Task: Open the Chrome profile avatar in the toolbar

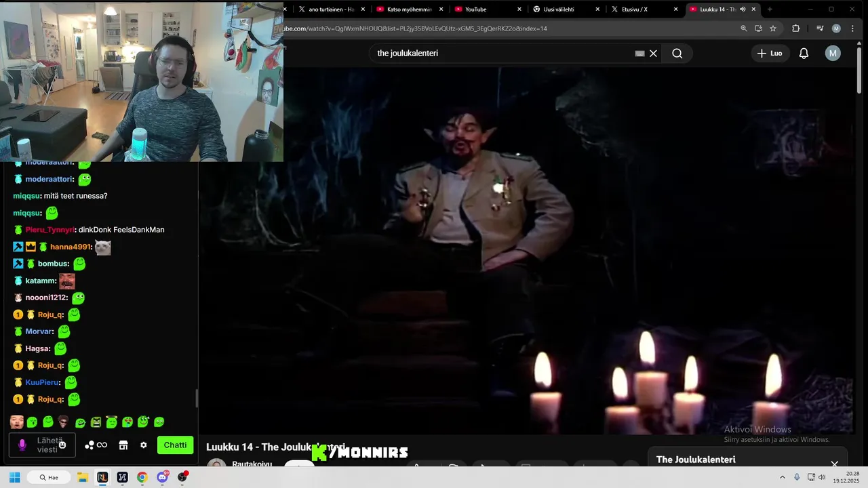Action: click(x=836, y=28)
